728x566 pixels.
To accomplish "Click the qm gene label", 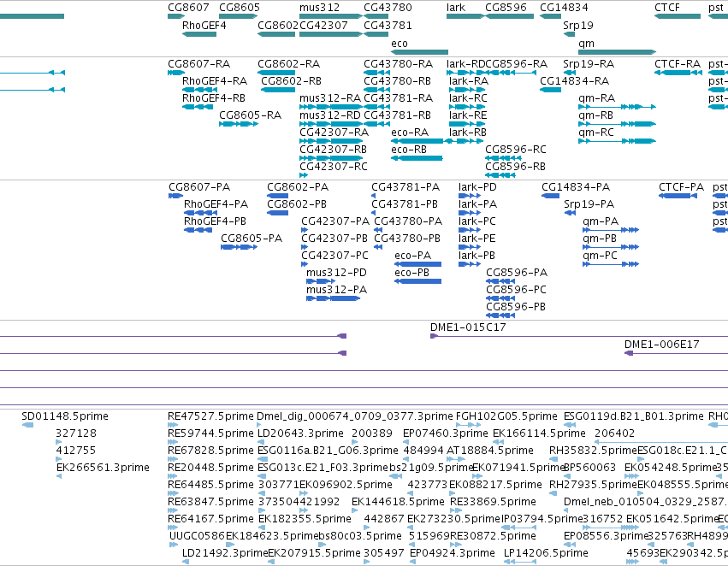I will pos(586,44).
